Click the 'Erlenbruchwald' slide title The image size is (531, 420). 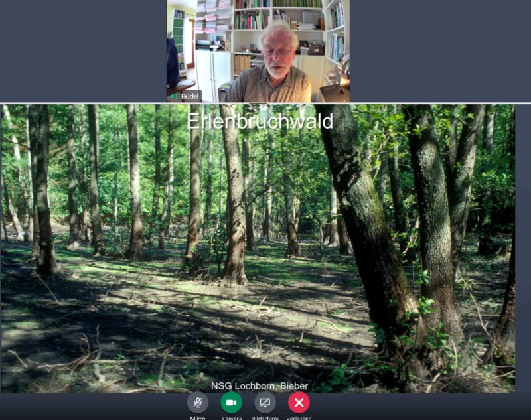click(x=260, y=121)
